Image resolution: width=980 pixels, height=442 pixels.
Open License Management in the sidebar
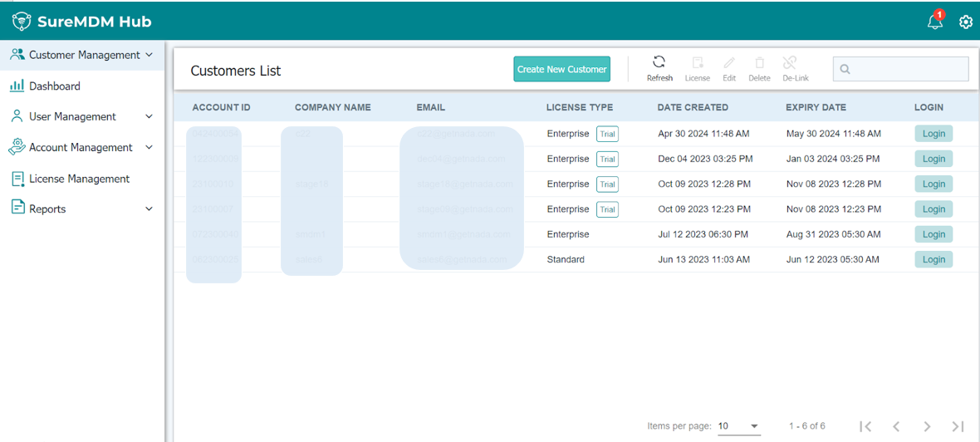pos(79,179)
